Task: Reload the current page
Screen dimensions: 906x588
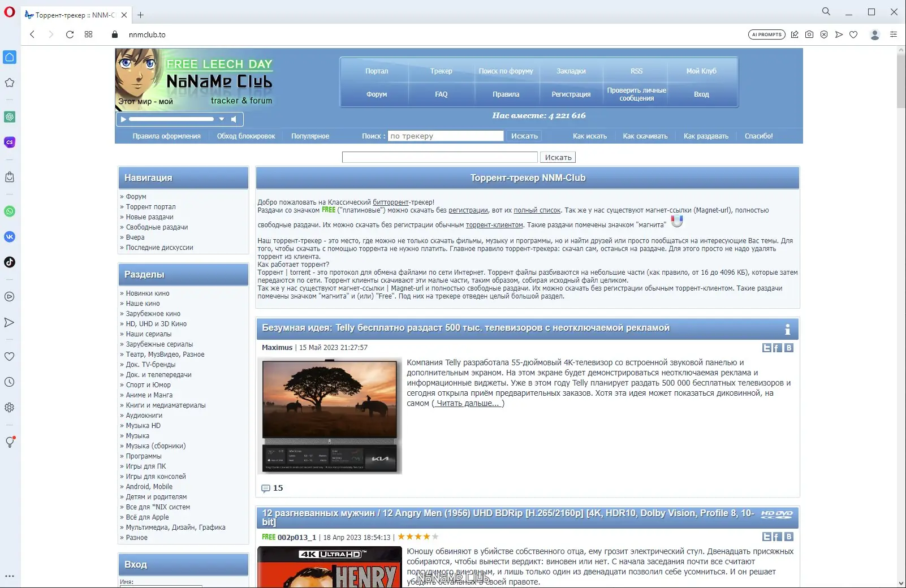Action: point(70,34)
